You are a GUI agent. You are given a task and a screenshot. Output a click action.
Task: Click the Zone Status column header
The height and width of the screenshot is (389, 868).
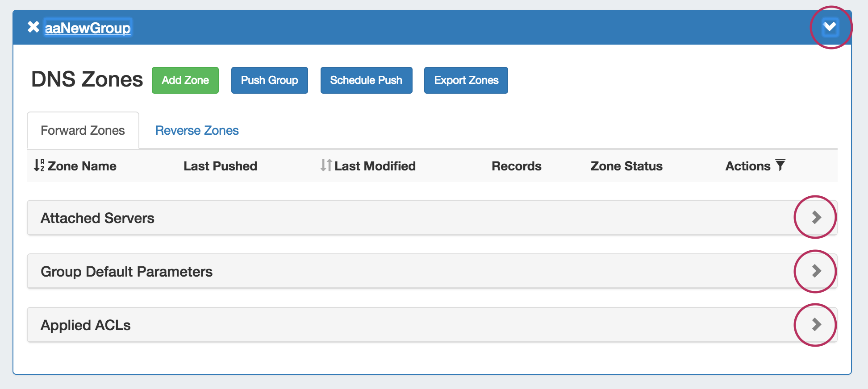pyautogui.click(x=626, y=166)
